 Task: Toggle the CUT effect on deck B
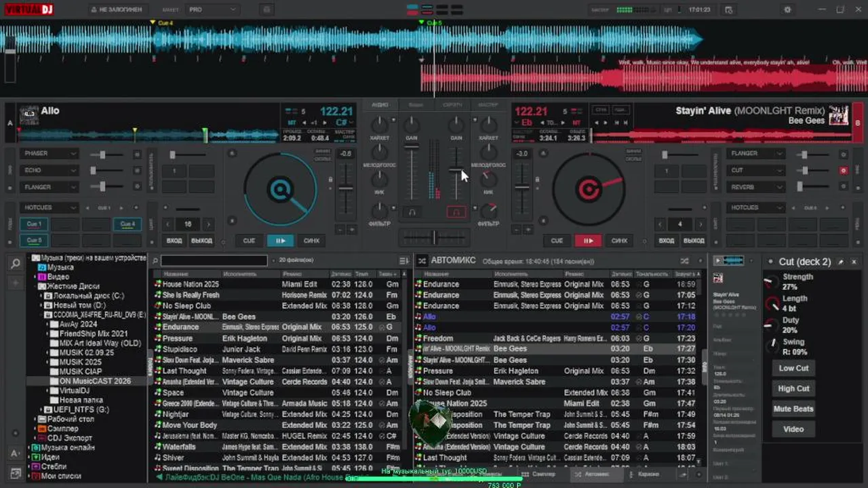point(844,171)
